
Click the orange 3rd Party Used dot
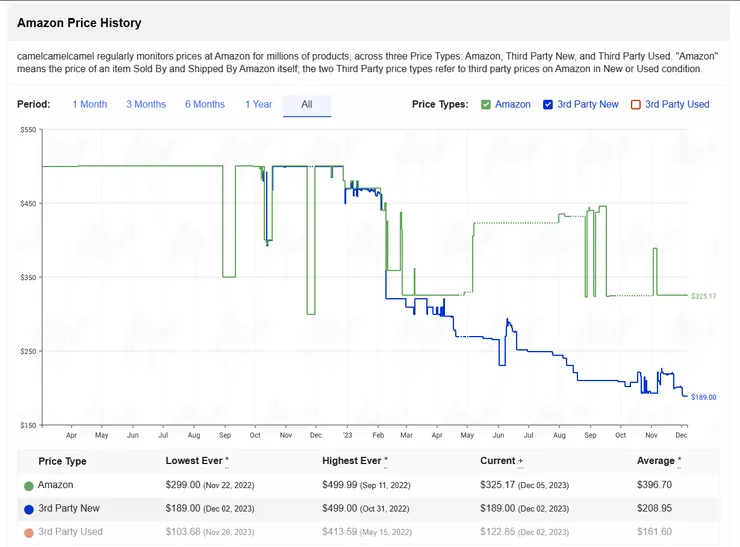click(x=29, y=533)
